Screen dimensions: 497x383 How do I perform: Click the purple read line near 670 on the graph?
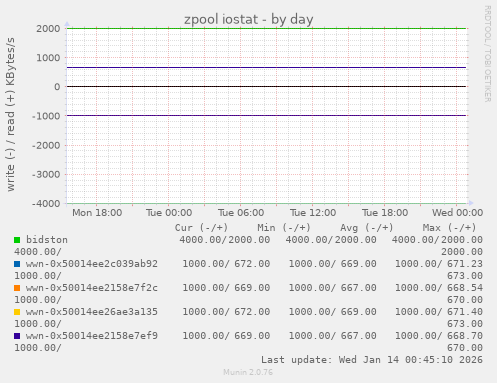click(x=267, y=67)
